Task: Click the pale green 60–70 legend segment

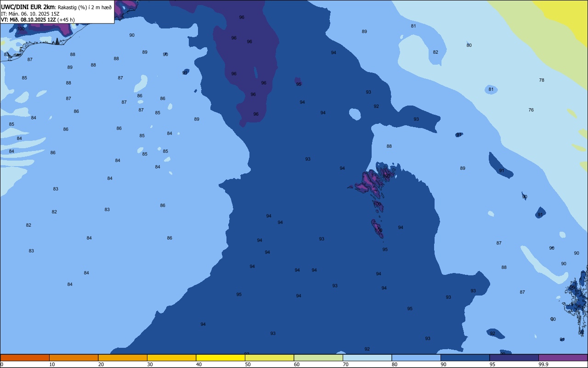Action: tap(318, 357)
